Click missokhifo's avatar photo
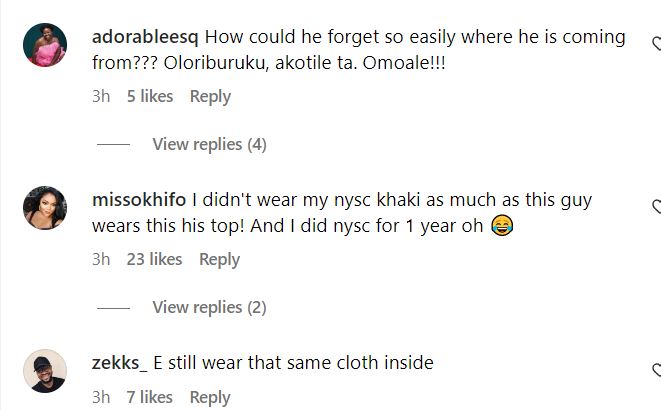This screenshot has width=661, height=410. (44, 208)
